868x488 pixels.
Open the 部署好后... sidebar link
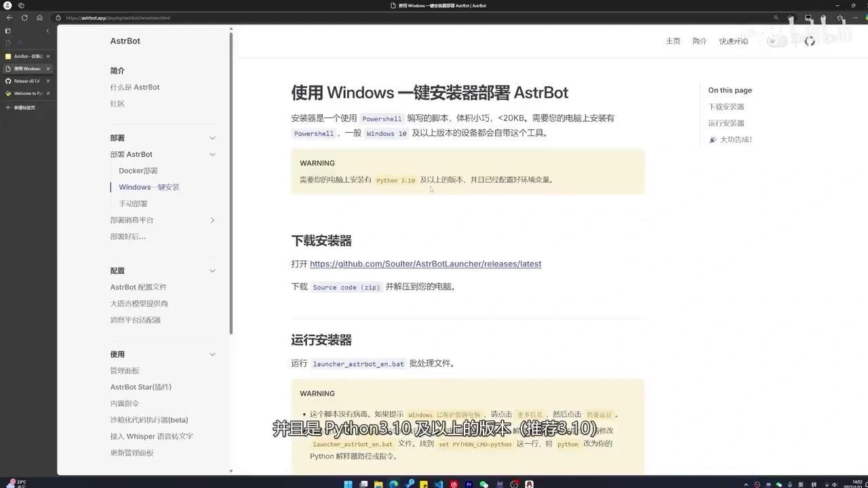[x=128, y=237]
